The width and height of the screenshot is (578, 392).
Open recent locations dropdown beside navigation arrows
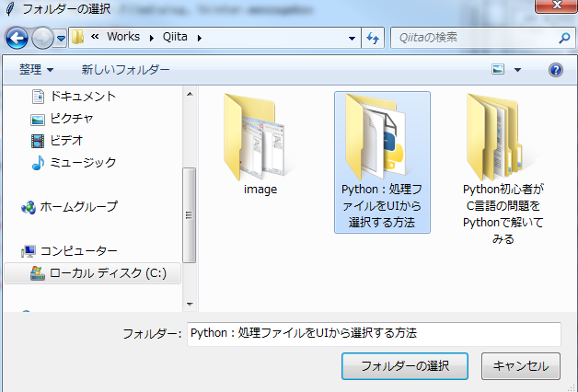tap(61, 38)
